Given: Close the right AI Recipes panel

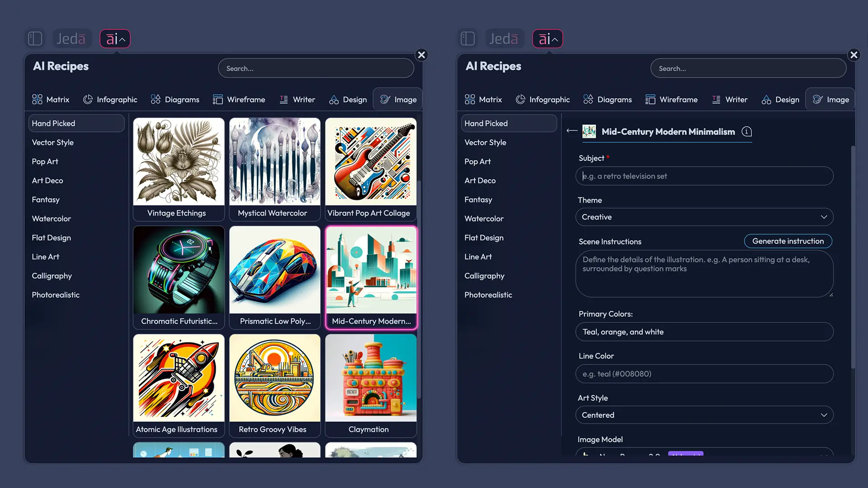Looking at the screenshot, I should (x=854, y=55).
